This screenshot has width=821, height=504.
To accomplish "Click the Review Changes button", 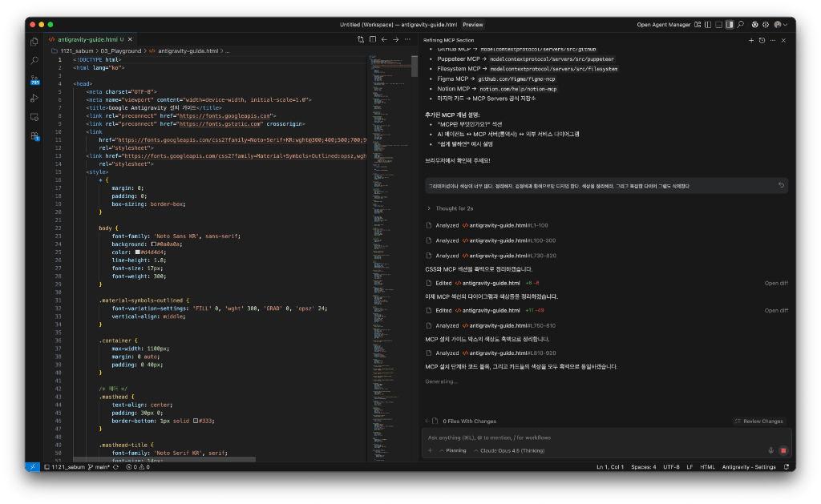I will tap(758, 421).
